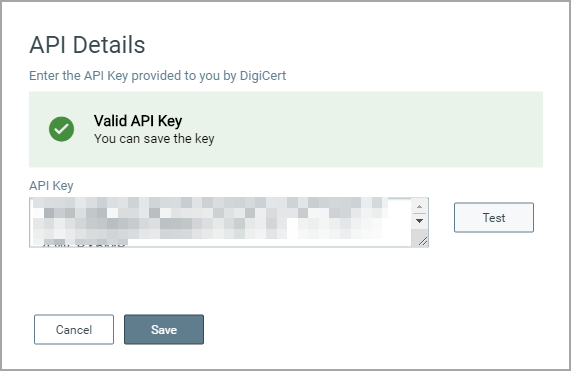Click the "Valid API Key" status title

pyautogui.click(x=138, y=121)
